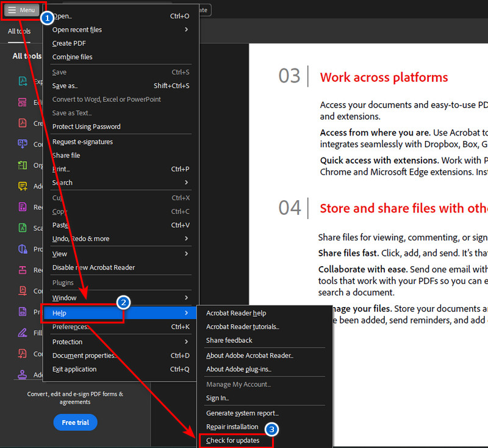Screen dimensions: 488x448
Task: Click the Organize pages tool icon
Action: point(23,165)
